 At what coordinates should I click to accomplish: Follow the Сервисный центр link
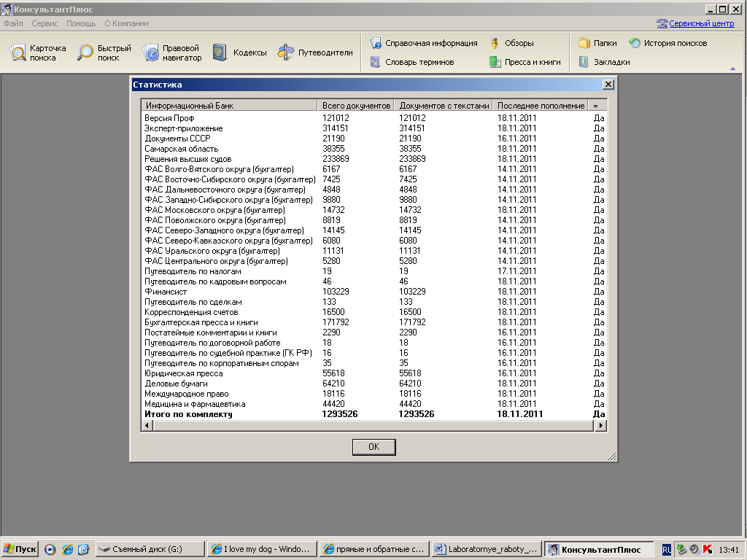point(702,23)
